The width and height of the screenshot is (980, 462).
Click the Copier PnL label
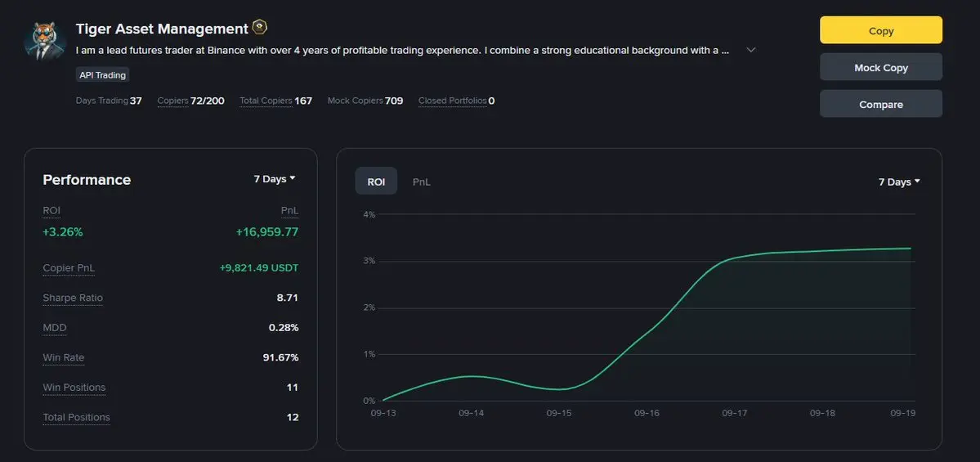pyautogui.click(x=69, y=268)
